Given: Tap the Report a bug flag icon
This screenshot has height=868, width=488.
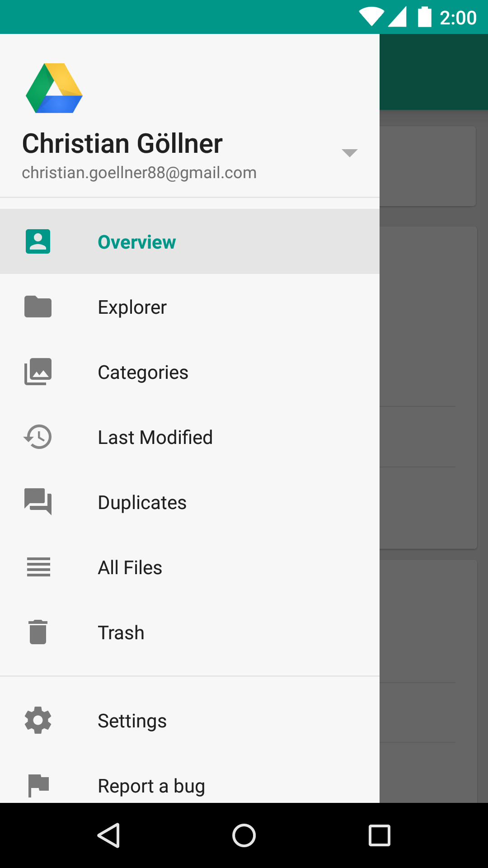Looking at the screenshot, I should [38, 786].
